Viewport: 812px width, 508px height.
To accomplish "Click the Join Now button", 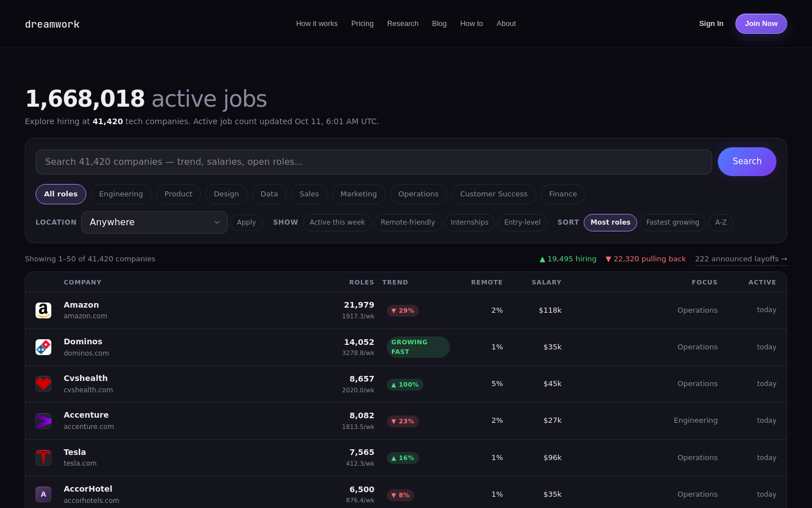I will pyautogui.click(x=761, y=24).
